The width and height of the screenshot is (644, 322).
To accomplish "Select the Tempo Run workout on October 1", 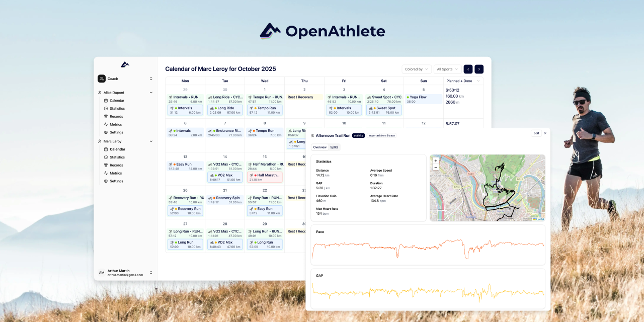I will point(265,109).
